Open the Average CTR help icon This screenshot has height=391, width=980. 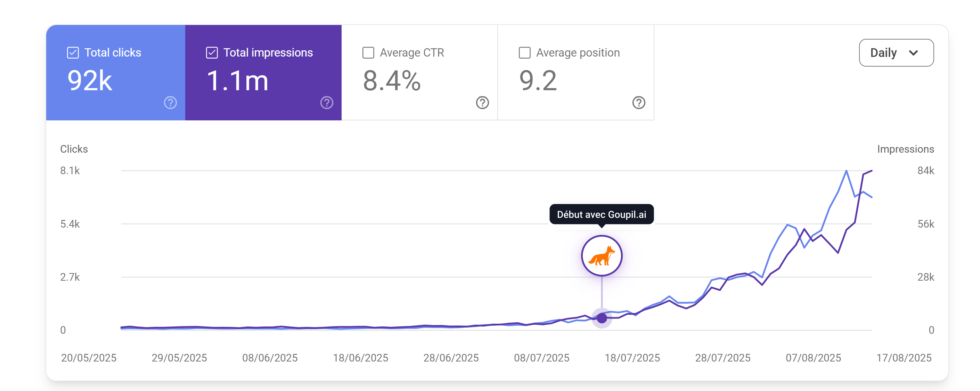[x=482, y=103]
